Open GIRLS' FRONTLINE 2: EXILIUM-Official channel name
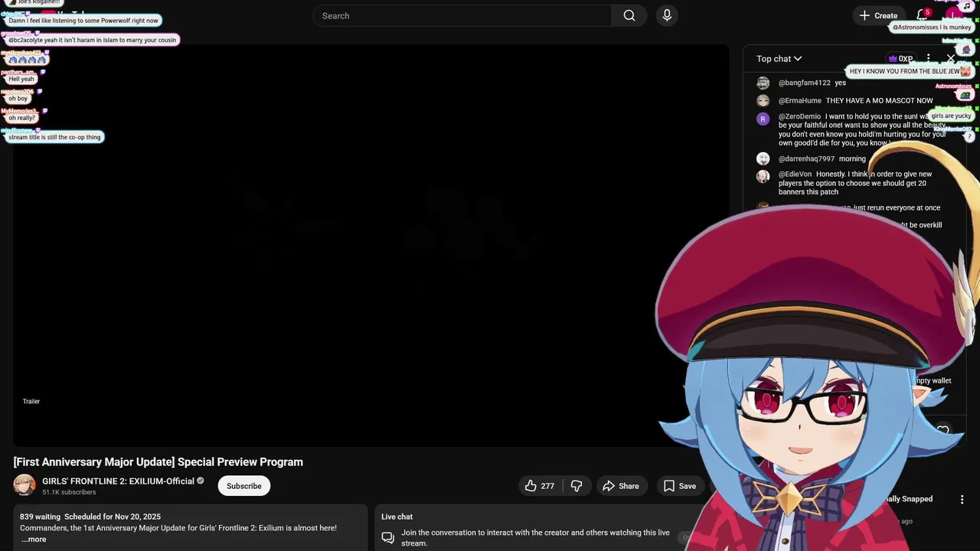980x551 pixels. 117,481
